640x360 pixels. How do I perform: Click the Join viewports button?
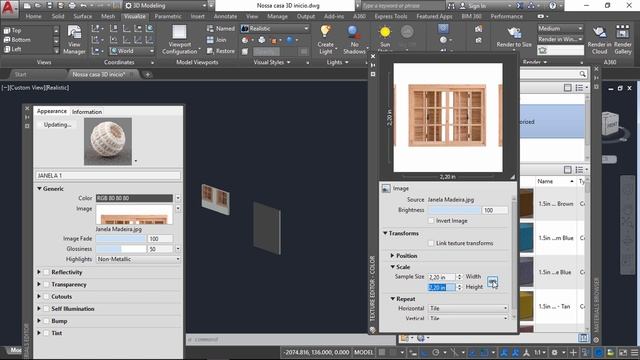point(216,40)
